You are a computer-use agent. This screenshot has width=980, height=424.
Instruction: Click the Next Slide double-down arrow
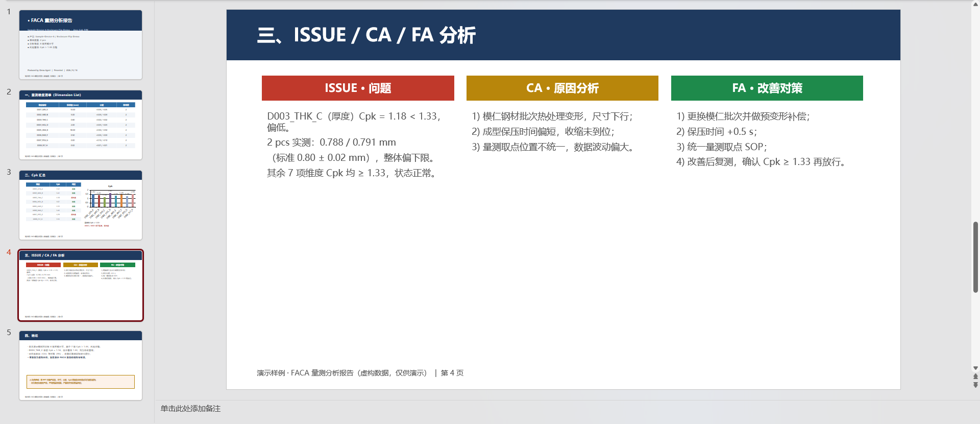[975, 385]
